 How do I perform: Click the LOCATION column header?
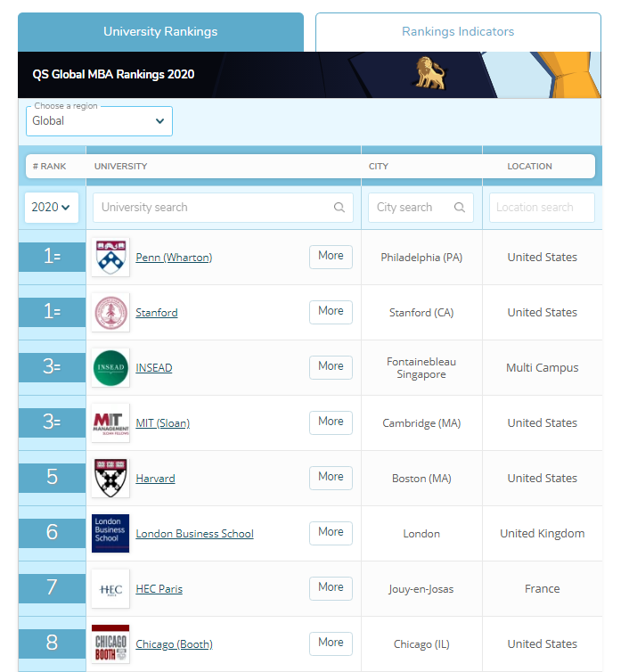point(529,167)
